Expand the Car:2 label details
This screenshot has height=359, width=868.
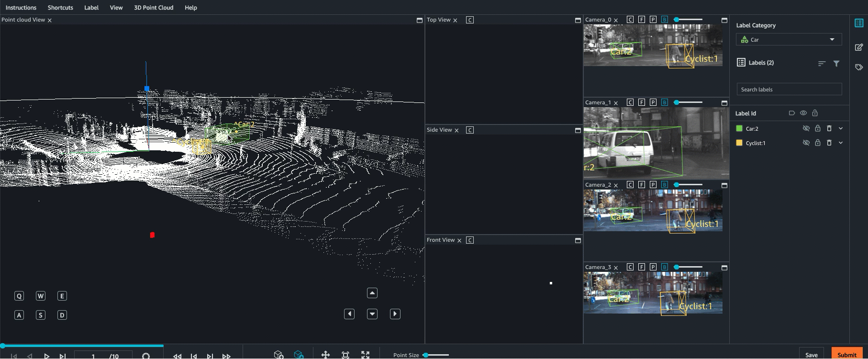click(x=841, y=128)
